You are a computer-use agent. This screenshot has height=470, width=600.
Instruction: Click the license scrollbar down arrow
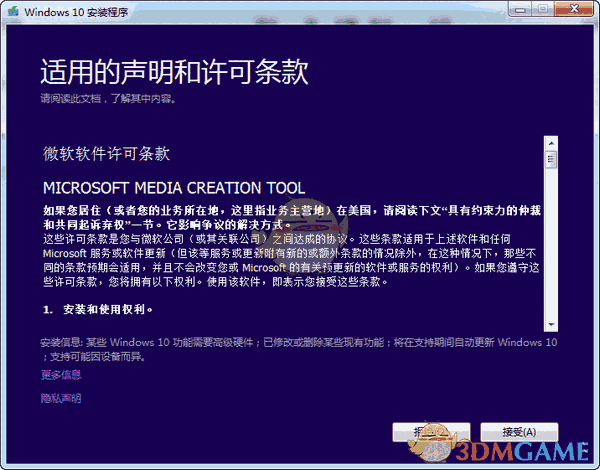551,325
